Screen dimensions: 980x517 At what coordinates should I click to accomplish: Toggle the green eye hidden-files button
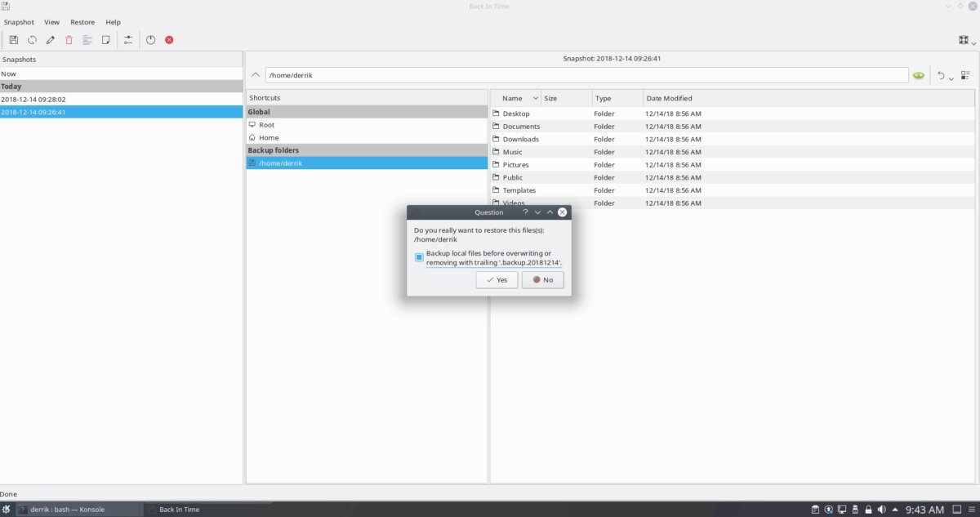coord(919,75)
